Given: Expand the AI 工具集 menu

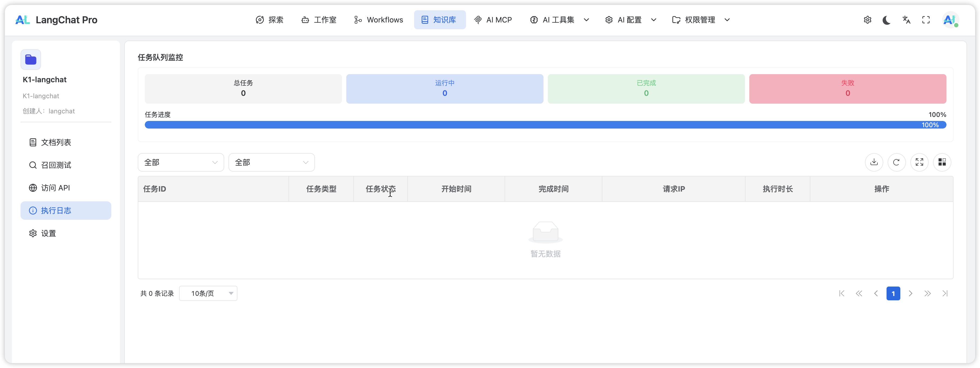Looking at the screenshot, I should (559, 20).
